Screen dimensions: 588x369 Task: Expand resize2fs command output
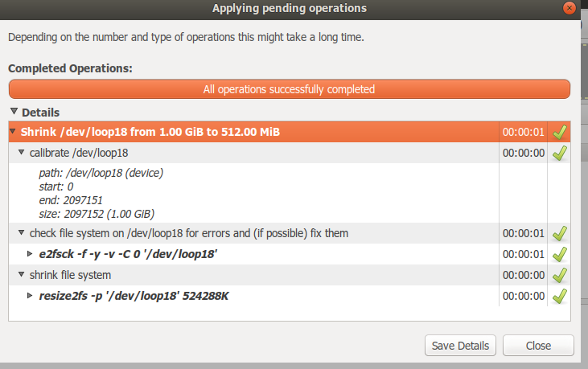pyautogui.click(x=30, y=296)
